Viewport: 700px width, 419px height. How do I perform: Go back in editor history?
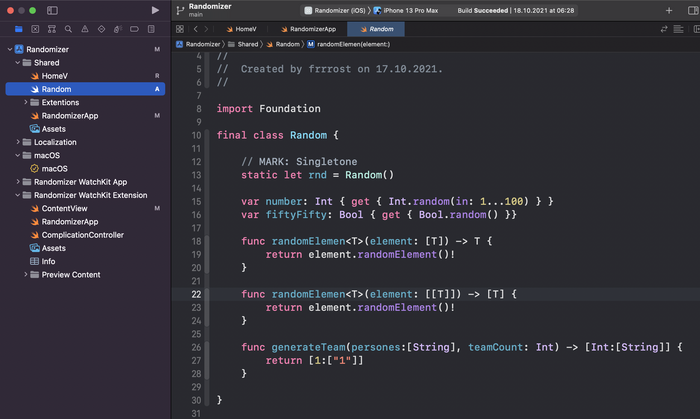[x=195, y=29]
